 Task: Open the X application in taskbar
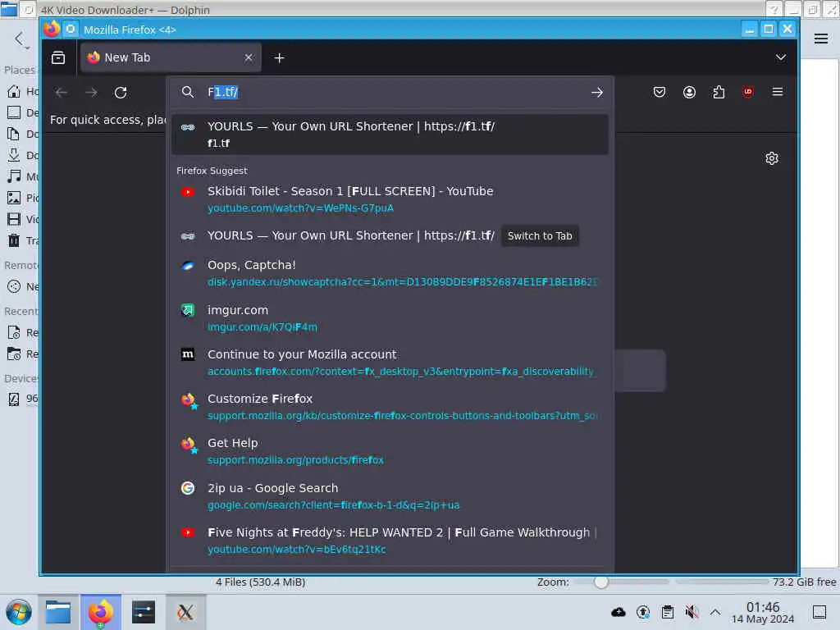185,612
